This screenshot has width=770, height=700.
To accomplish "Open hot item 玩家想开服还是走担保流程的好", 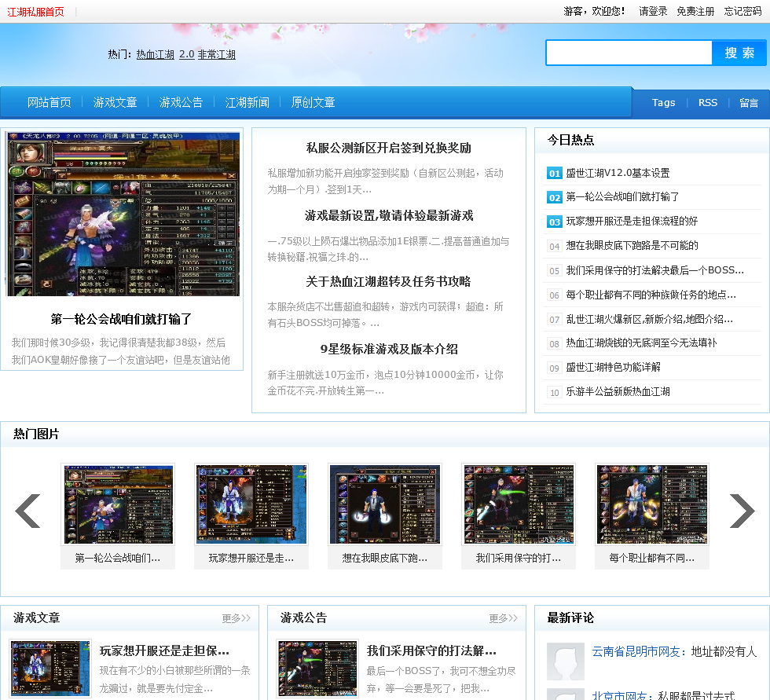I will click(632, 221).
